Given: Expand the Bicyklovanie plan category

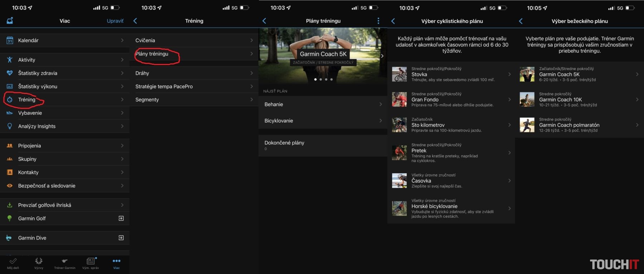Looking at the screenshot, I should [323, 121].
